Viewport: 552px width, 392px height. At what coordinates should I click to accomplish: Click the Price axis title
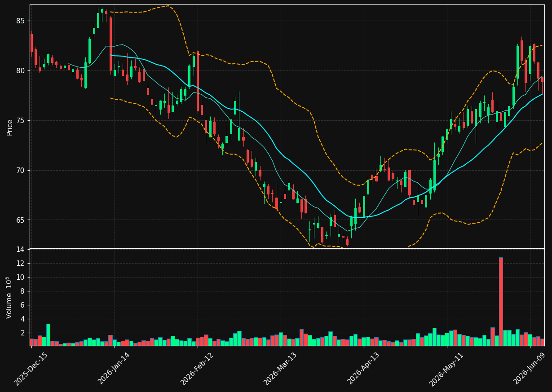tap(9, 128)
